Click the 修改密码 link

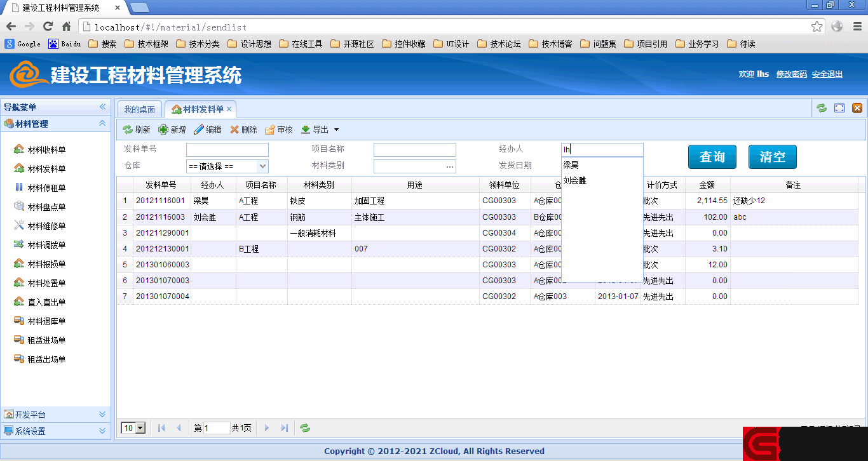pyautogui.click(x=792, y=74)
